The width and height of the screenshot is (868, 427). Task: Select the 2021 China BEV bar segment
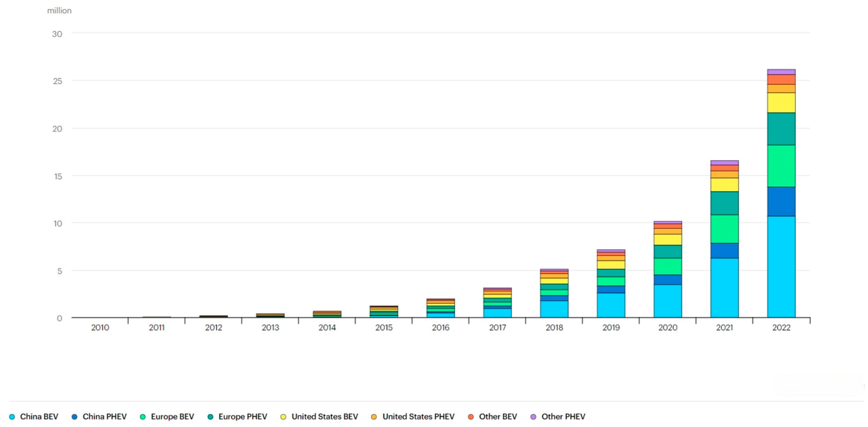click(x=724, y=287)
